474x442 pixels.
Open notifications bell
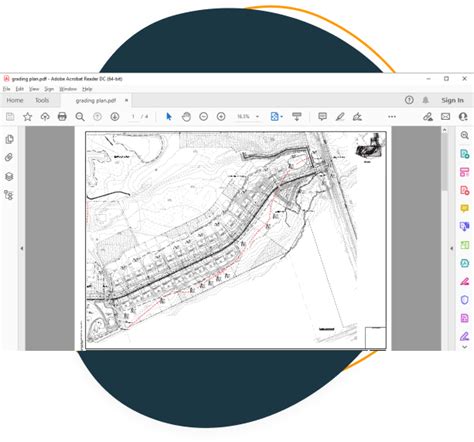pos(426,100)
